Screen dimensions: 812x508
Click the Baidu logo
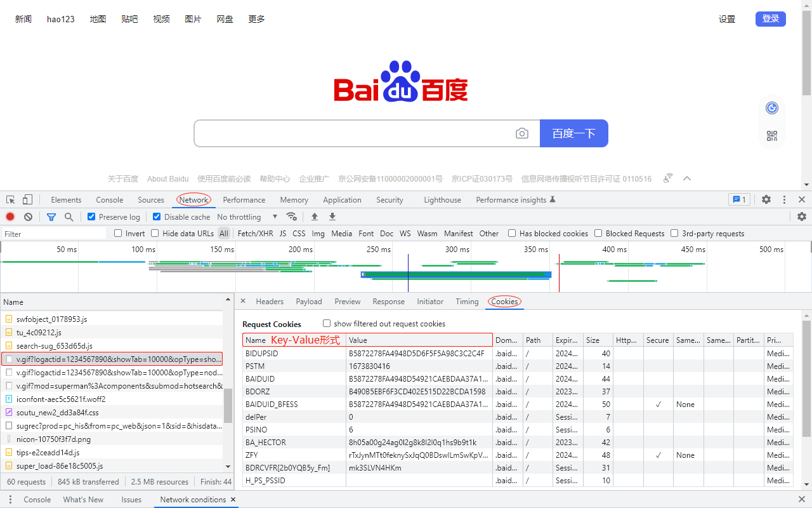tap(401, 81)
